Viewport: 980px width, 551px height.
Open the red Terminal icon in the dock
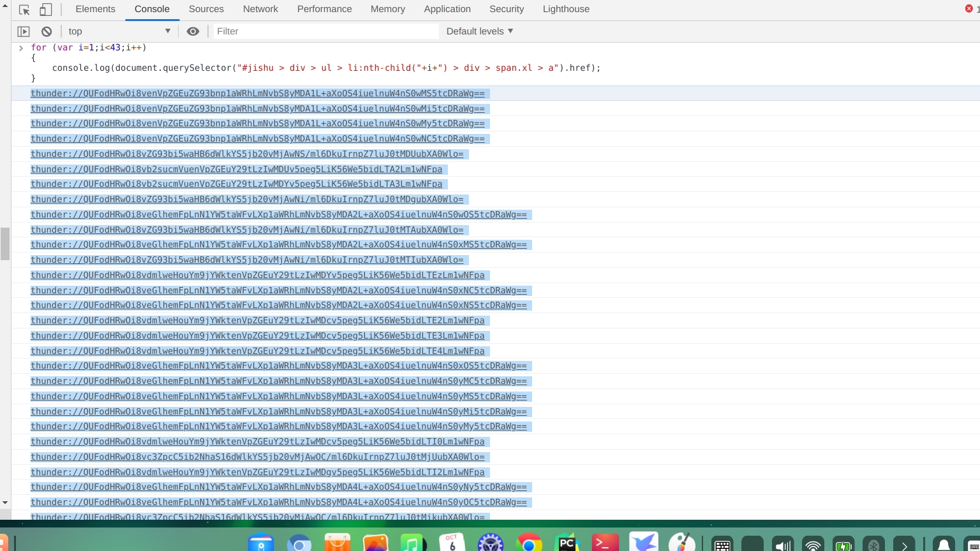pyautogui.click(x=605, y=543)
